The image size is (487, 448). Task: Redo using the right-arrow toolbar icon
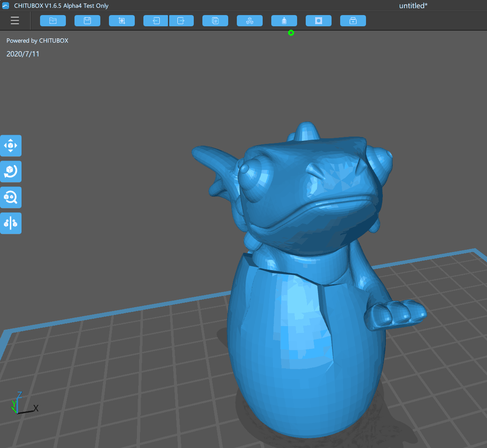coord(181,20)
